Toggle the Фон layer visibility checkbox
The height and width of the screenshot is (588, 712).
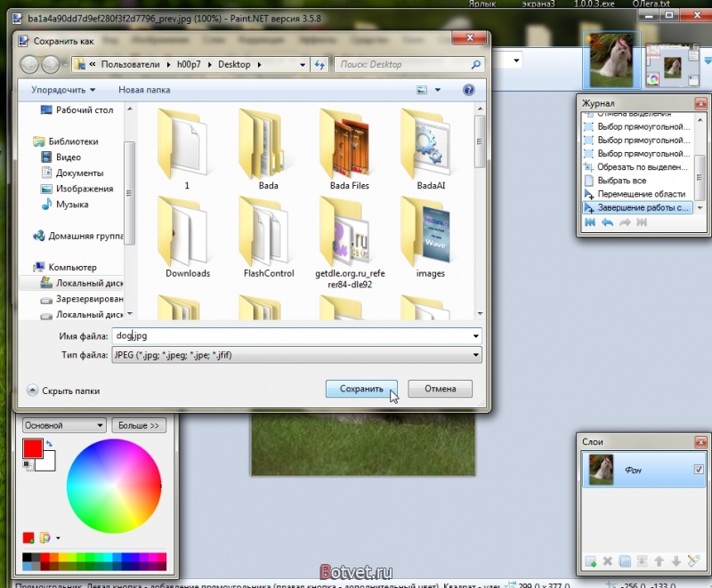[699, 469]
